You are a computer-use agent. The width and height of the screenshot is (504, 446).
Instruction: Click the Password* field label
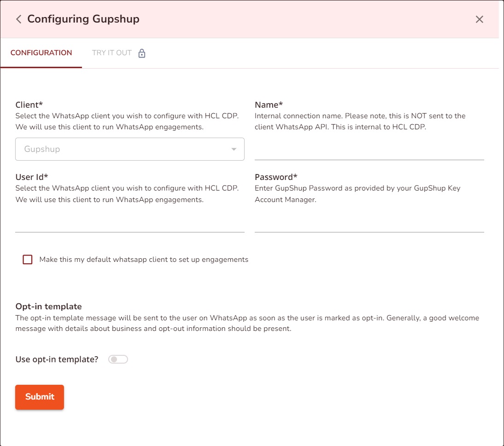point(276,177)
